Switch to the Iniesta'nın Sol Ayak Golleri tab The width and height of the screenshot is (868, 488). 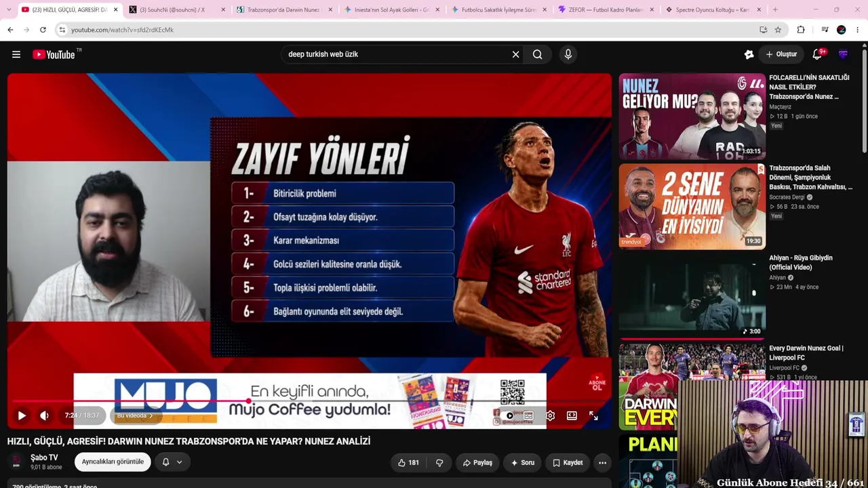click(x=393, y=9)
